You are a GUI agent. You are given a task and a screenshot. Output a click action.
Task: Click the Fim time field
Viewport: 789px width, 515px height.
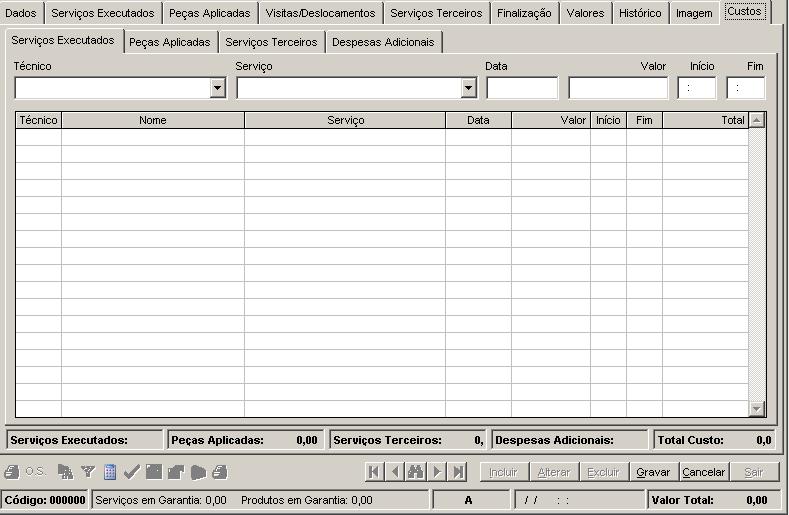tap(746, 88)
